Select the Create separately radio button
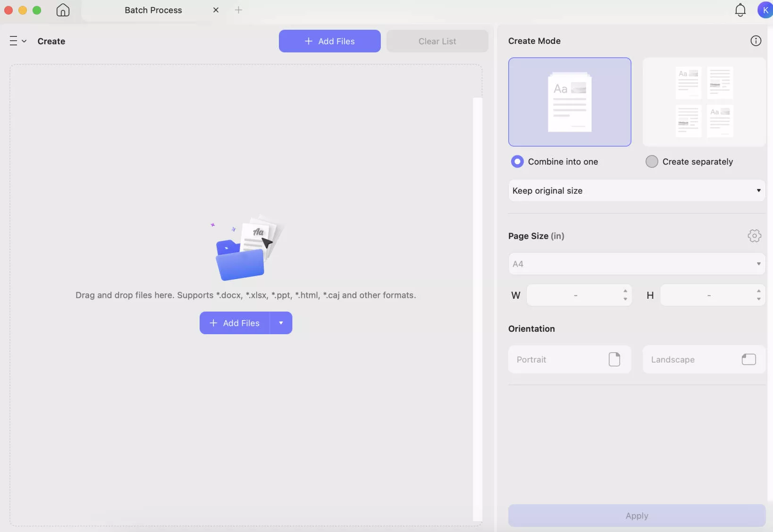 (x=651, y=161)
